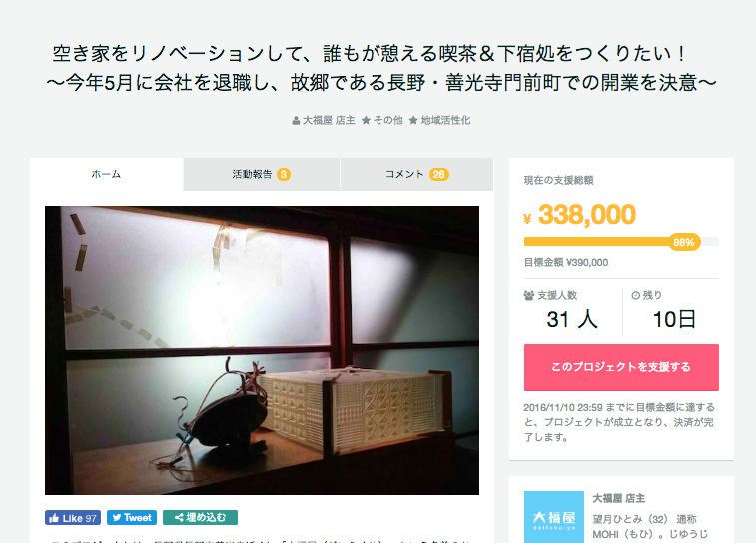
Task: Click the share icon on 埋め込む button
Action: [179, 518]
